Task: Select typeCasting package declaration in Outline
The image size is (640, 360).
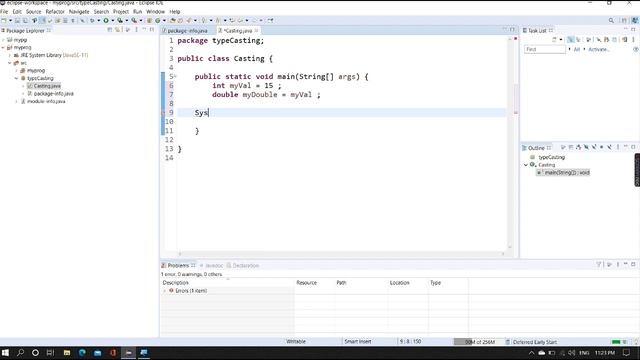Action: pos(551,157)
